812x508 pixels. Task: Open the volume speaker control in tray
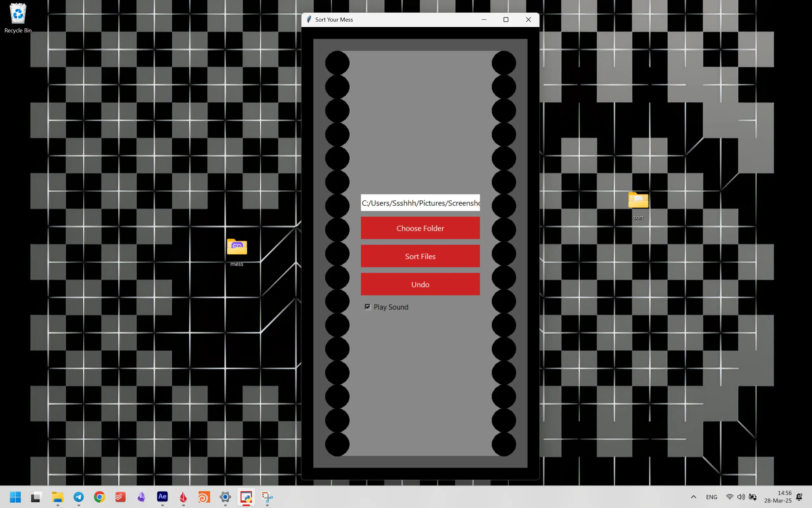click(x=741, y=497)
